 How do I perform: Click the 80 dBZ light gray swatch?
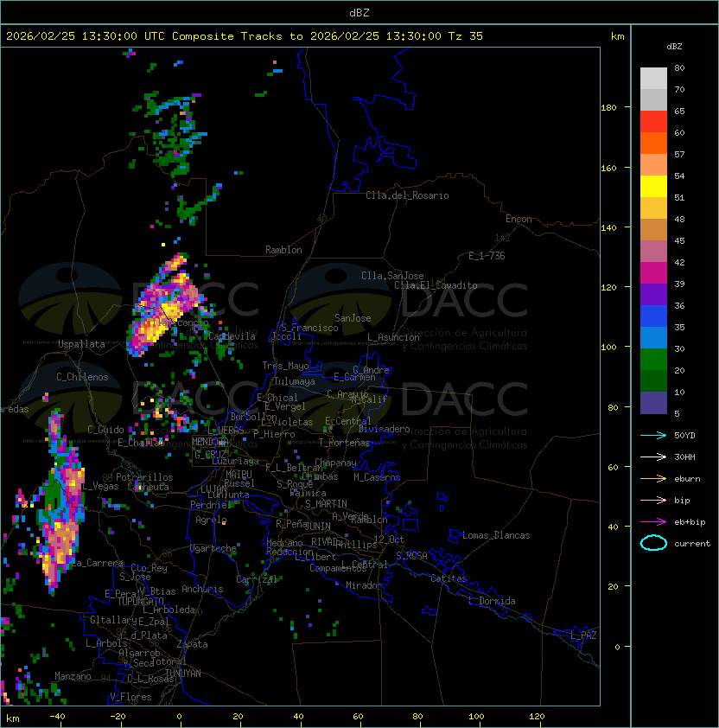653,78
